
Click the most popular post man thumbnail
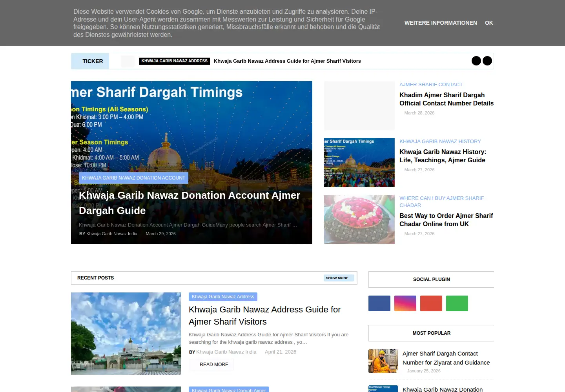tap(383, 361)
